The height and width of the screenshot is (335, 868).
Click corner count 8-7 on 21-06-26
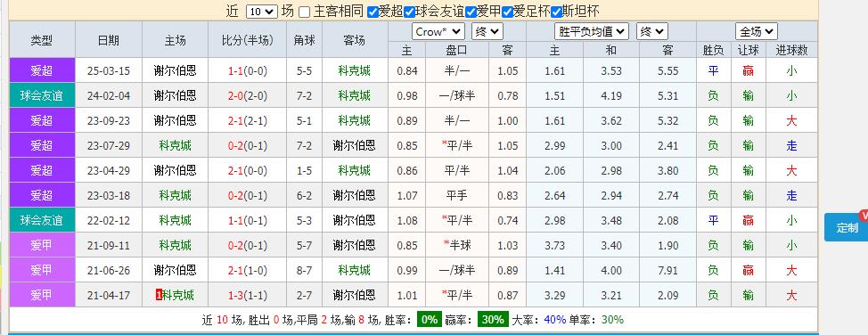[305, 270]
